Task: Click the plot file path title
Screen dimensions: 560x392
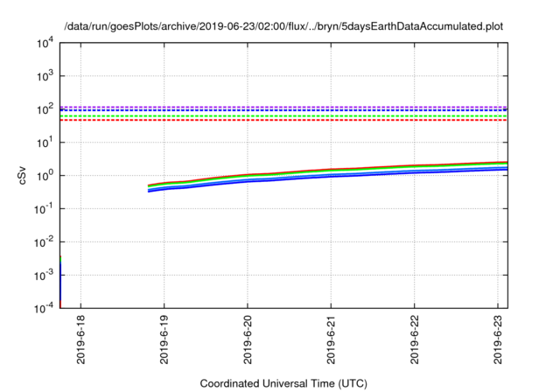Action: tap(283, 27)
